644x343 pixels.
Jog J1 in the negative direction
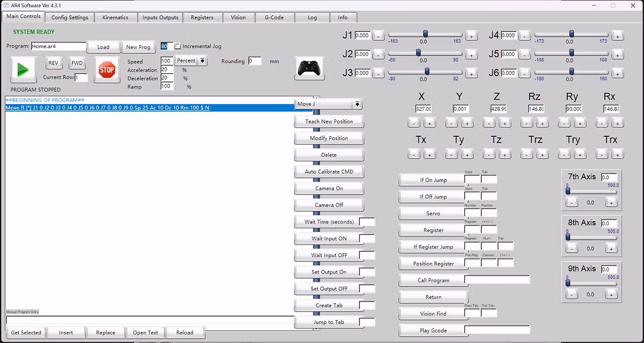(378, 36)
